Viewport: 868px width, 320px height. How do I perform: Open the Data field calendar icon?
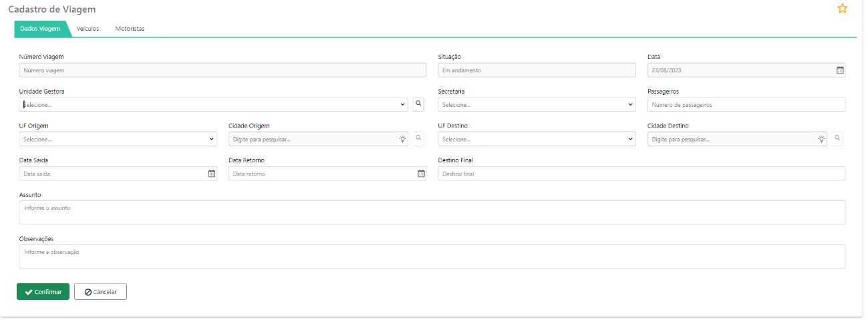[840, 70]
